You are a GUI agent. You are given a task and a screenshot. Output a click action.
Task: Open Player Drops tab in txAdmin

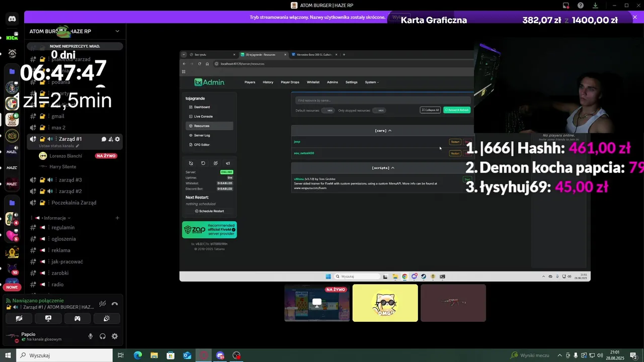290,82
